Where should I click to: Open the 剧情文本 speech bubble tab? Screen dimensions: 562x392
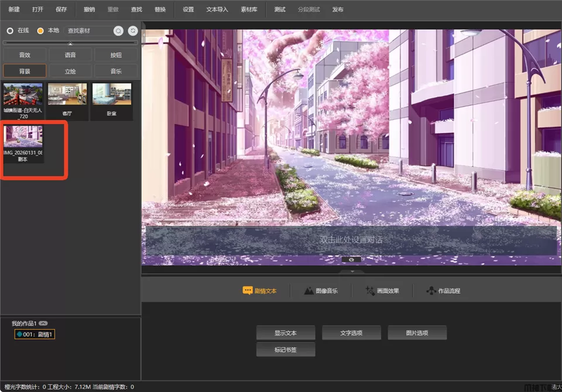point(248,291)
